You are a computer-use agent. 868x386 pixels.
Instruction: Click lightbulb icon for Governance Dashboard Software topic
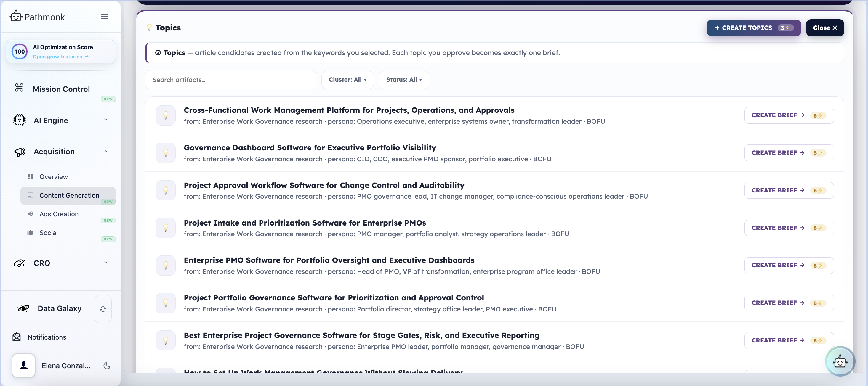[x=165, y=153]
